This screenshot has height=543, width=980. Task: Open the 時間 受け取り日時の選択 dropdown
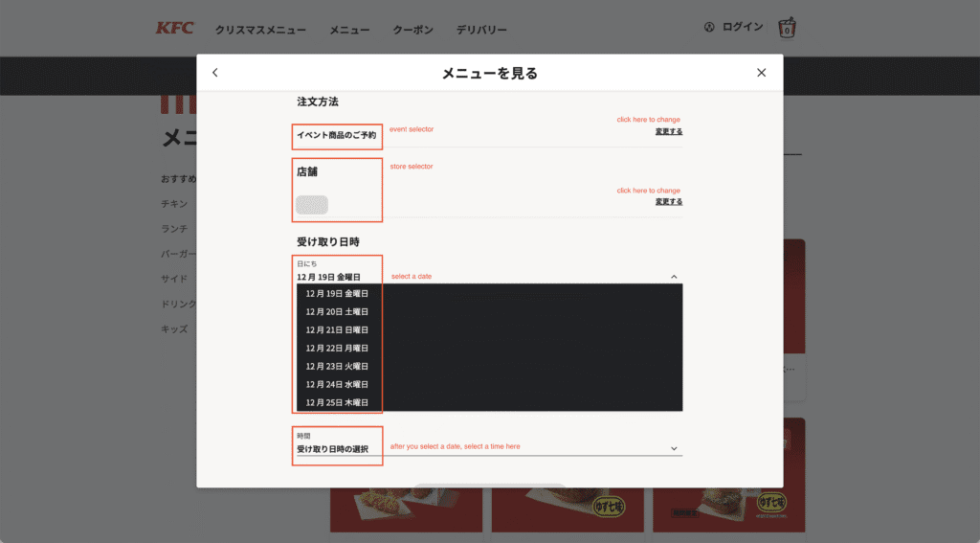(489, 443)
